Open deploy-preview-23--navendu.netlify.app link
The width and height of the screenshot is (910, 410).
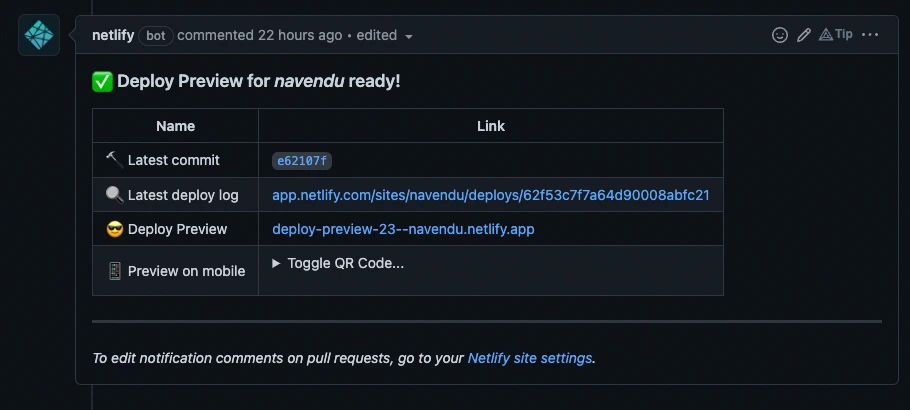coord(403,229)
